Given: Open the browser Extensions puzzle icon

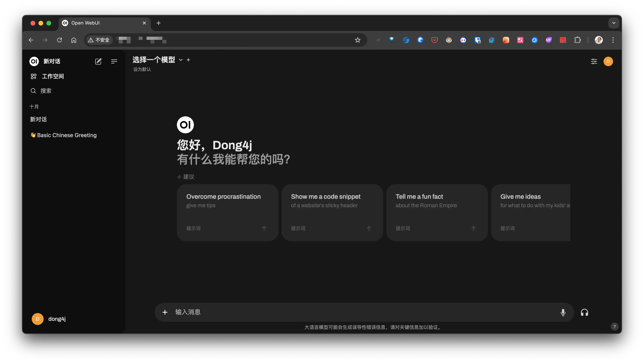Looking at the screenshot, I should (x=577, y=40).
